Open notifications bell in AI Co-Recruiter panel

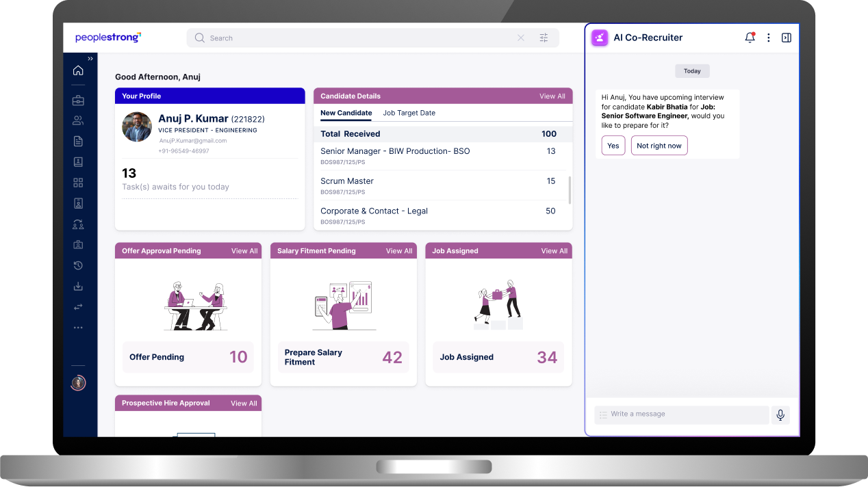tap(750, 38)
